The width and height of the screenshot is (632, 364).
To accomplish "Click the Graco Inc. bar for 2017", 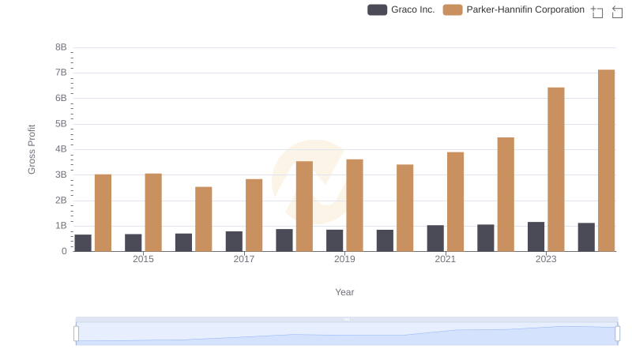I will point(234,242).
